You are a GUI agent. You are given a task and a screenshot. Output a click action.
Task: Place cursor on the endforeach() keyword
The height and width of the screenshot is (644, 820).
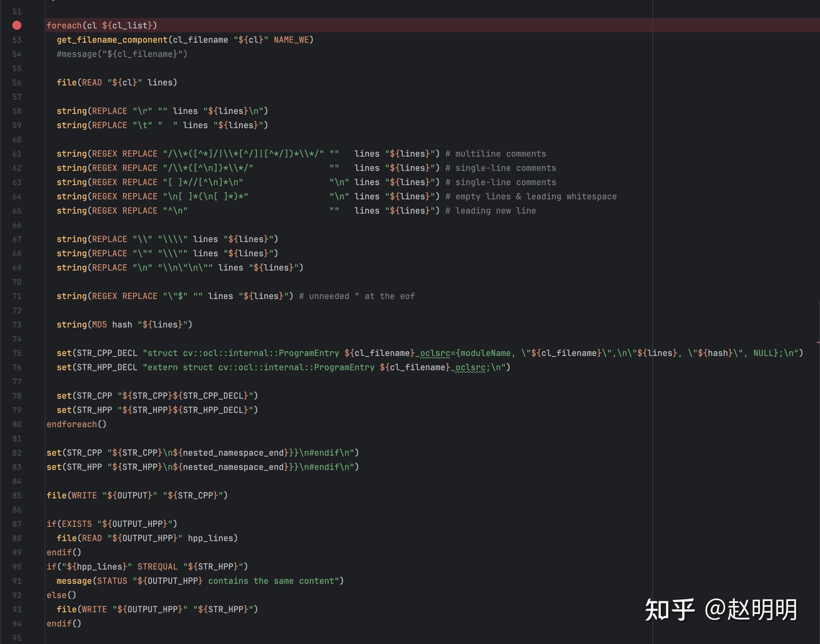72,424
